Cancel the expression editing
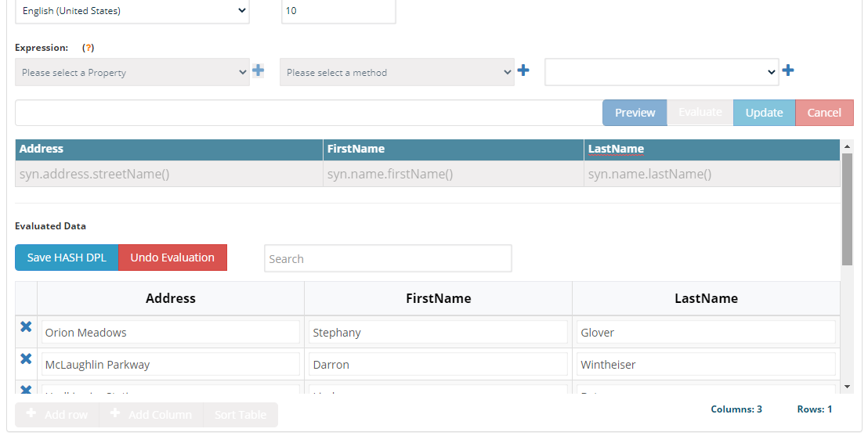 point(824,113)
